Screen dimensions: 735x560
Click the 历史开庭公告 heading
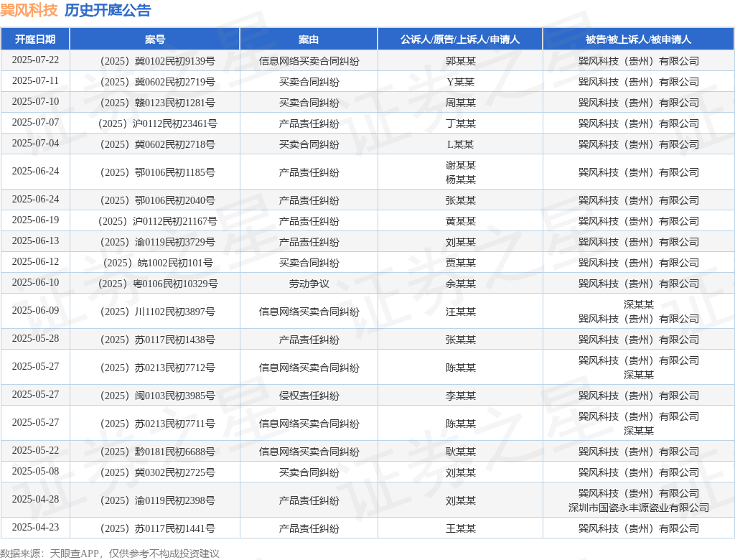(108, 10)
